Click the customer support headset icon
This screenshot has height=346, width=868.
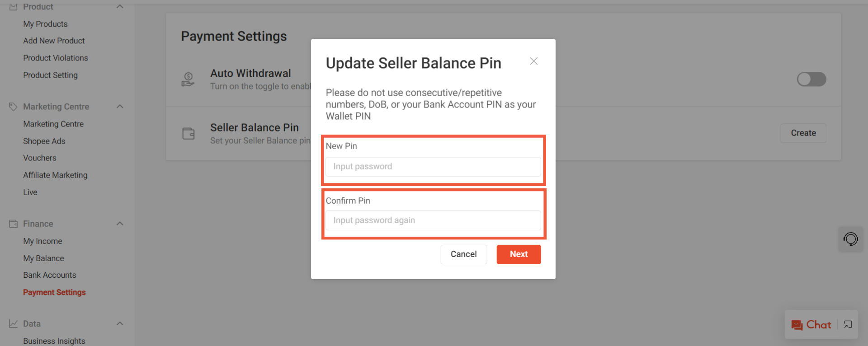pyautogui.click(x=850, y=239)
